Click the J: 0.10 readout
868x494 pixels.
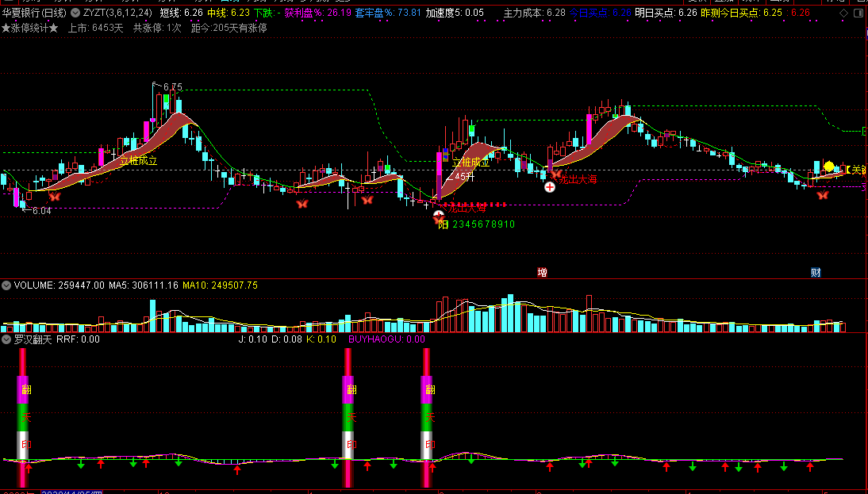click(252, 339)
